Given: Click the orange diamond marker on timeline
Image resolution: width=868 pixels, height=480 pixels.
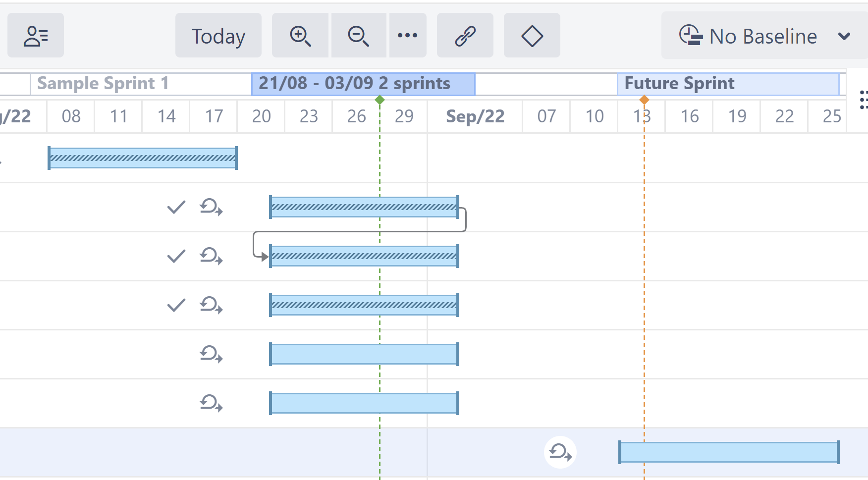Looking at the screenshot, I should pyautogui.click(x=644, y=100).
